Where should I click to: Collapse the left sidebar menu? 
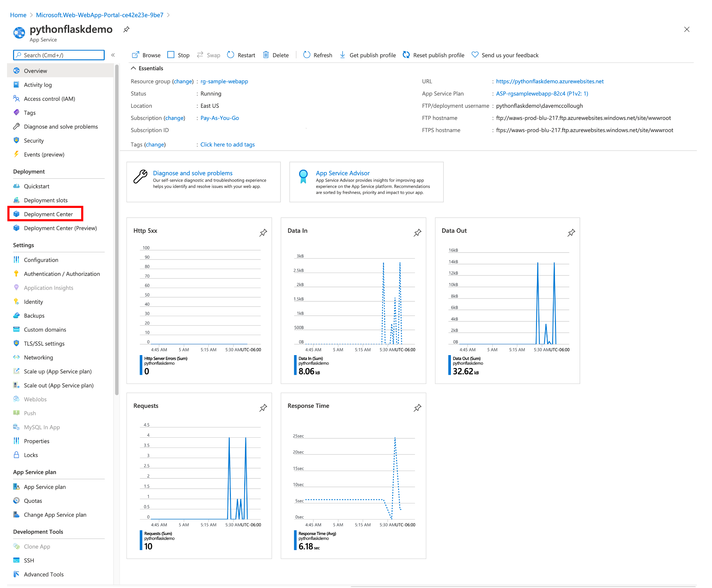[x=113, y=55]
